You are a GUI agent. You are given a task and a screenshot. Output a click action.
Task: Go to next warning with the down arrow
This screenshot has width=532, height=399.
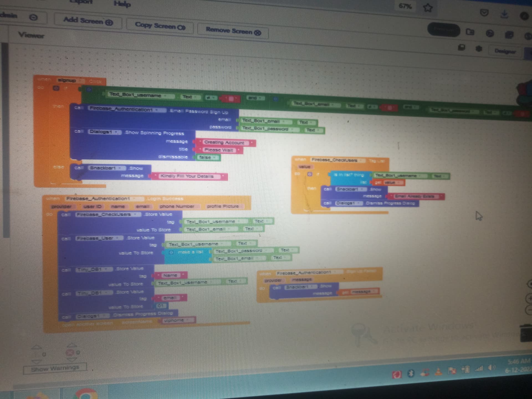tap(37, 362)
